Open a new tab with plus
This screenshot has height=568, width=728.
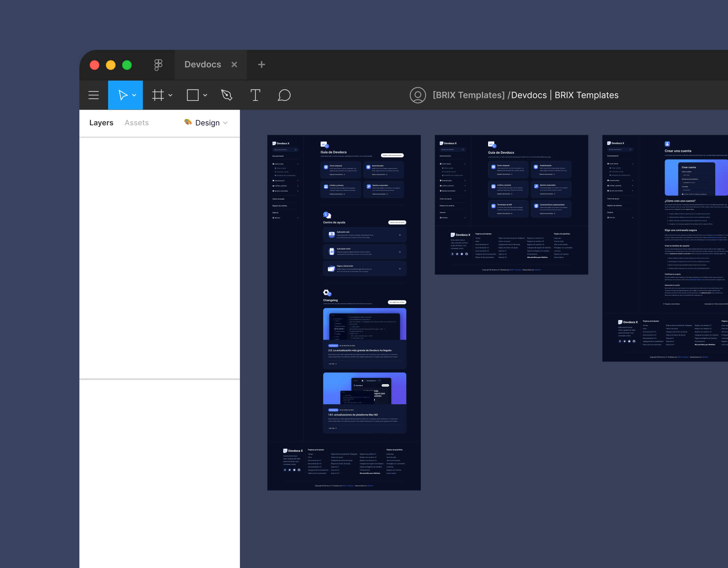pyautogui.click(x=261, y=64)
